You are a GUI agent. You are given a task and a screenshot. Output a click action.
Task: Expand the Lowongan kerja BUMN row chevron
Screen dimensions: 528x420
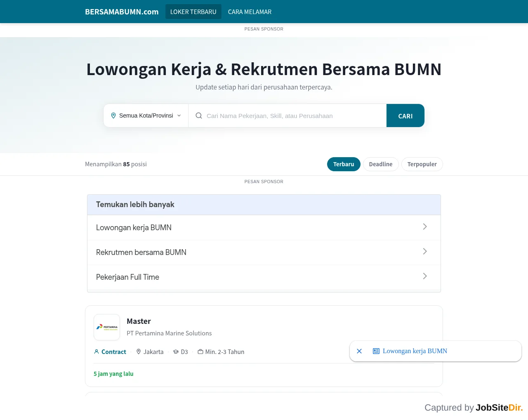(x=425, y=227)
